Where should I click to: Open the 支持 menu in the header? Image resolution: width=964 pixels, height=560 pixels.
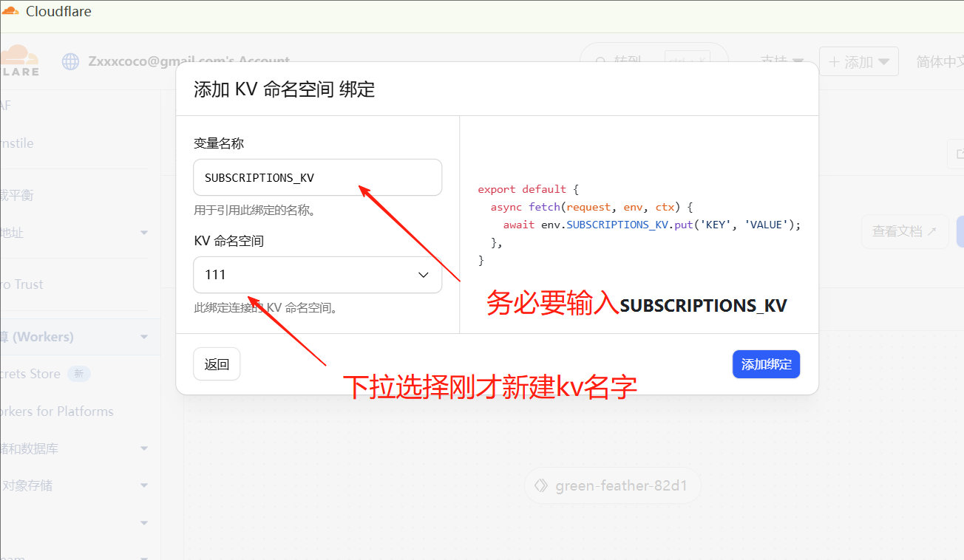(782, 62)
